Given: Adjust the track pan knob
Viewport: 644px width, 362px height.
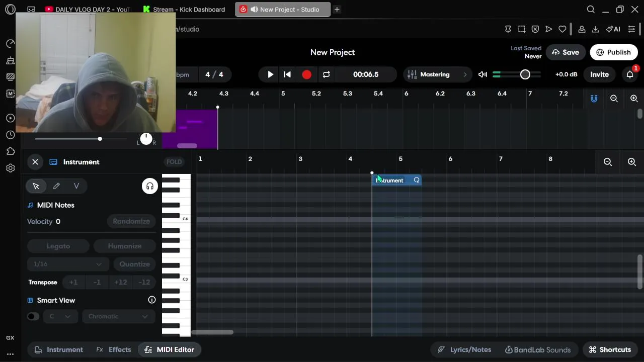Looking at the screenshot, I should tap(146, 139).
